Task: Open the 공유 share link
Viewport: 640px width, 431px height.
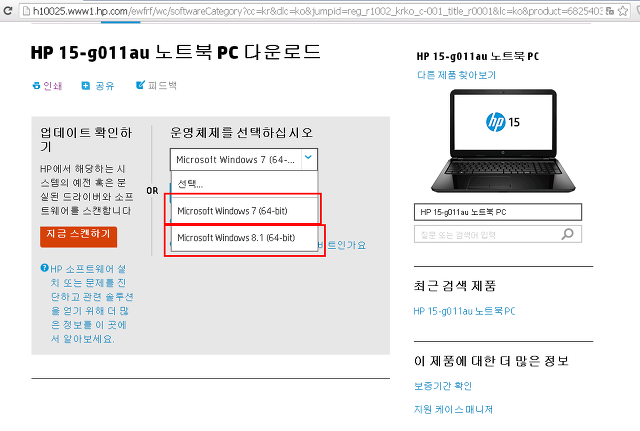Action: tap(104, 86)
